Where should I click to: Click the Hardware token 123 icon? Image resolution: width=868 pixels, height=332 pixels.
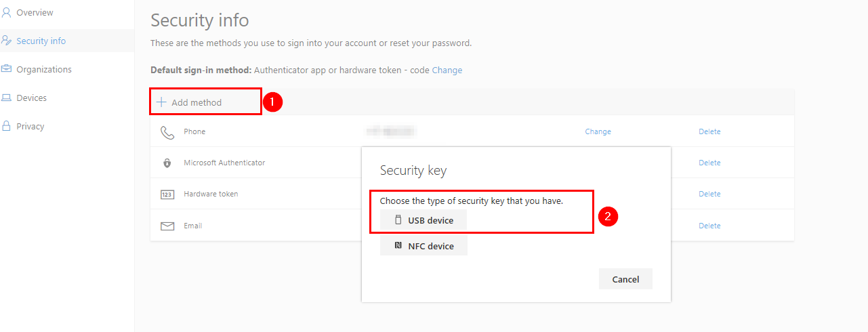[167, 194]
